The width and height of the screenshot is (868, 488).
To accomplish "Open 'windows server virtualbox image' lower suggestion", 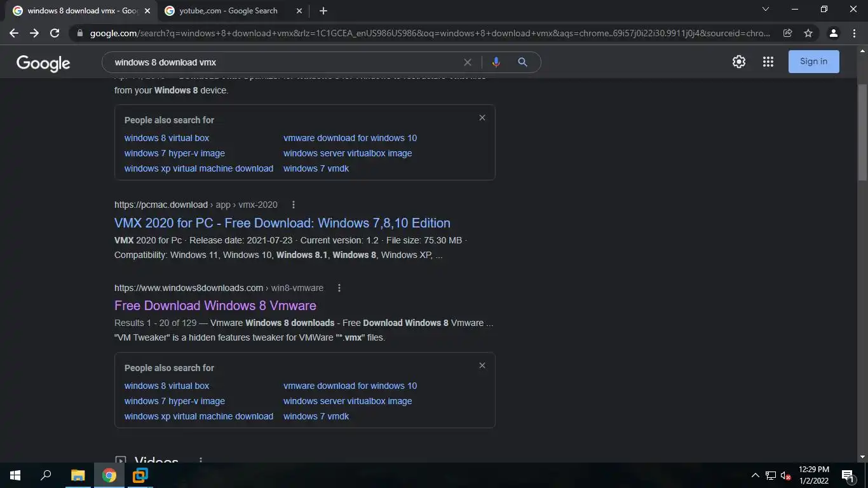I will click(348, 401).
